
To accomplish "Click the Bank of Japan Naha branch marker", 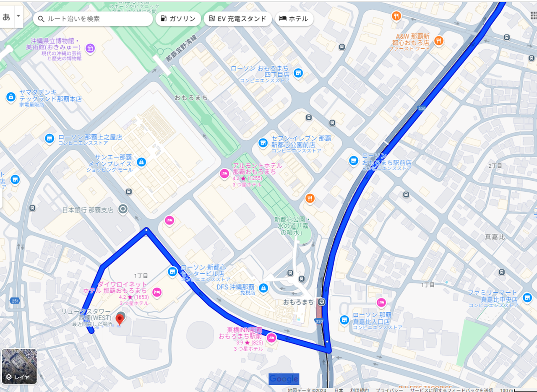I will [123, 209].
